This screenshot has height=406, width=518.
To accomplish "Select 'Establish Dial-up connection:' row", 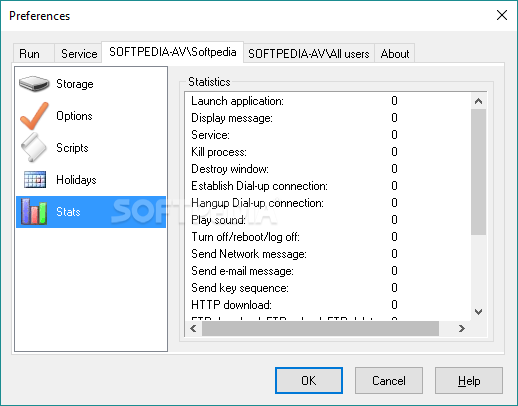I will pyautogui.click(x=328, y=186).
